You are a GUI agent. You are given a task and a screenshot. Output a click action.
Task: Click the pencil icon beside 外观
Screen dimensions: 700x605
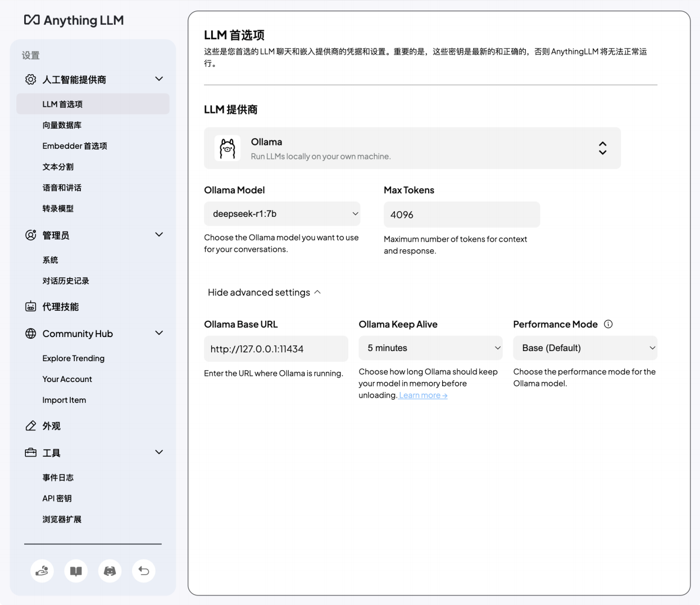31,426
